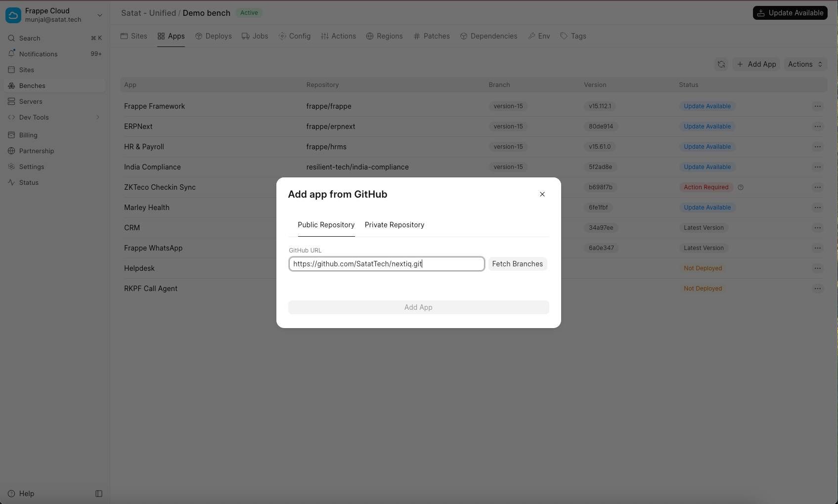Screen dimensions: 838x504
Task: Click the RKPF Call Agent app name
Action: [x=151, y=289]
